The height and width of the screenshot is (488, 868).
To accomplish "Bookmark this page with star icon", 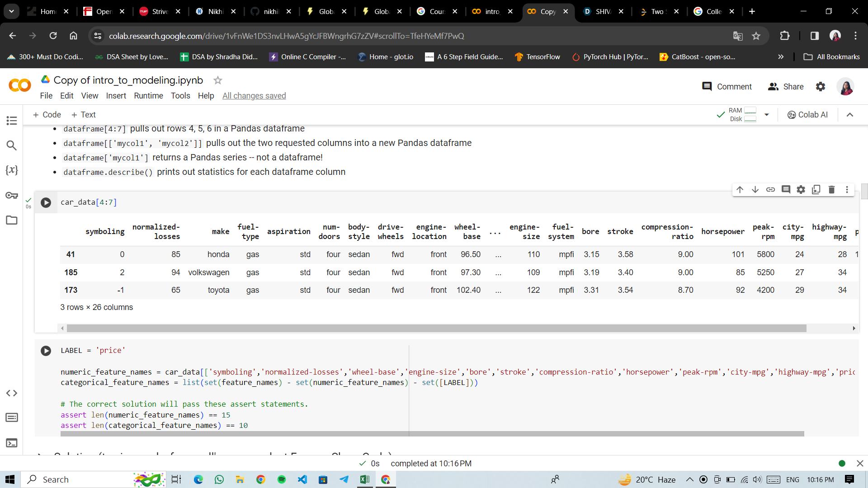I will [756, 36].
